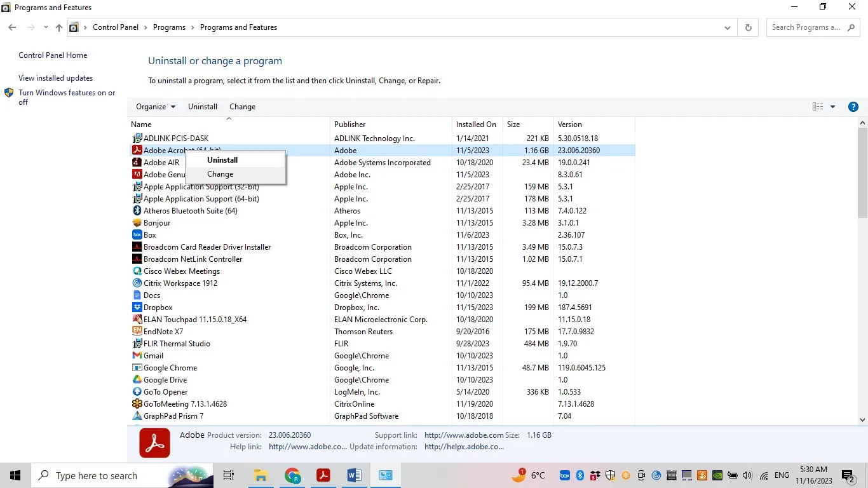Click the Control Panel breadcrumb
Viewport: 868px width, 488px height.
(x=116, y=27)
